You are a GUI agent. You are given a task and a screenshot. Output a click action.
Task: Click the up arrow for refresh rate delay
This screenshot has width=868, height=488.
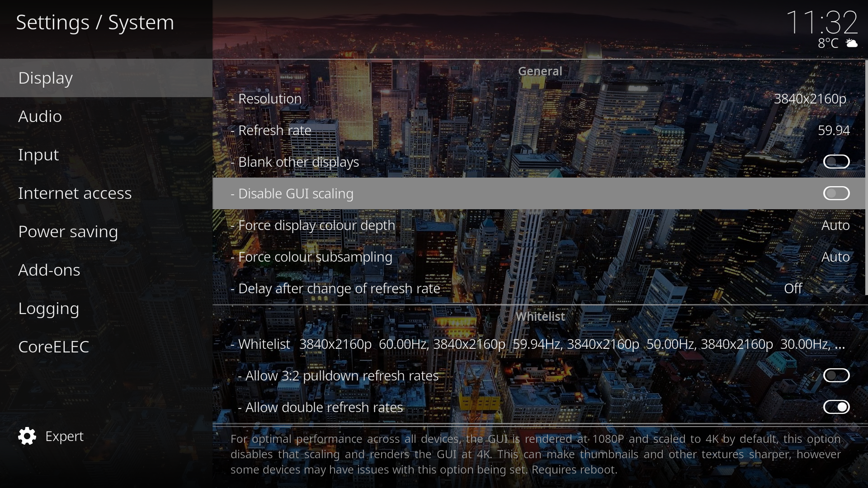(842, 289)
